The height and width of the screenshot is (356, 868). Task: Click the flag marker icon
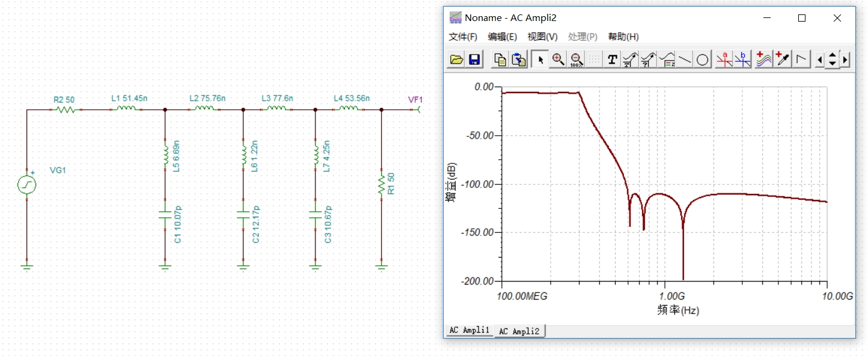(x=801, y=59)
